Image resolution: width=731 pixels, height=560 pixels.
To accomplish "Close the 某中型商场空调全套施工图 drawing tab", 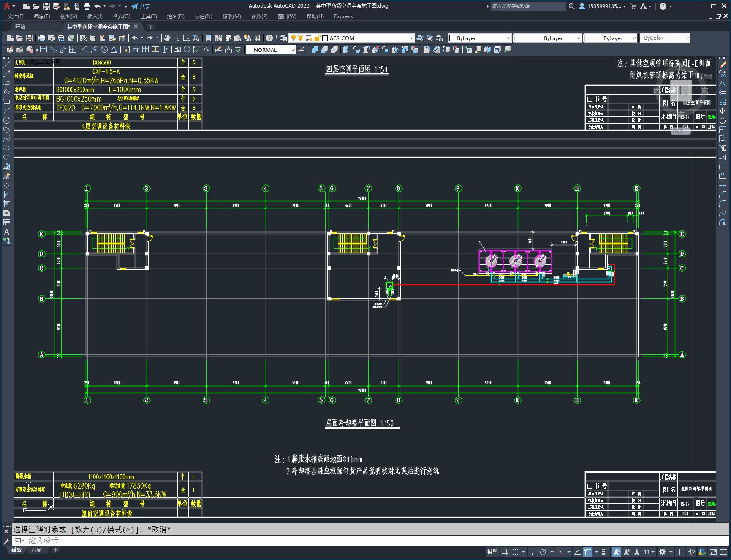I will point(136,27).
